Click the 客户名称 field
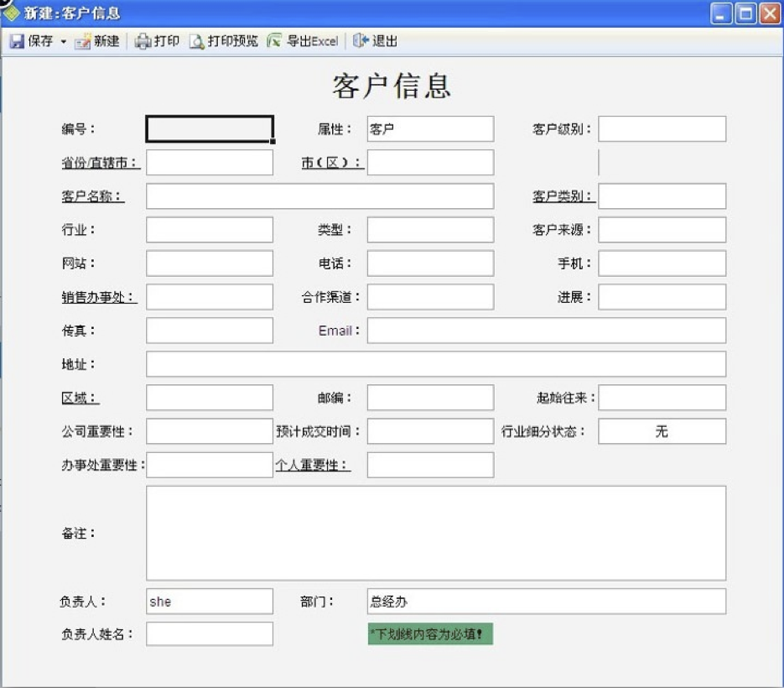Image resolution: width=784 pixels, height=688 pixels. (320, 196)
